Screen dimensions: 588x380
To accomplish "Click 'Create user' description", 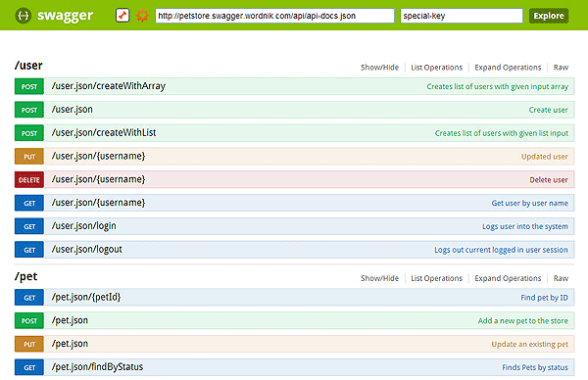I will pos(548,110).
